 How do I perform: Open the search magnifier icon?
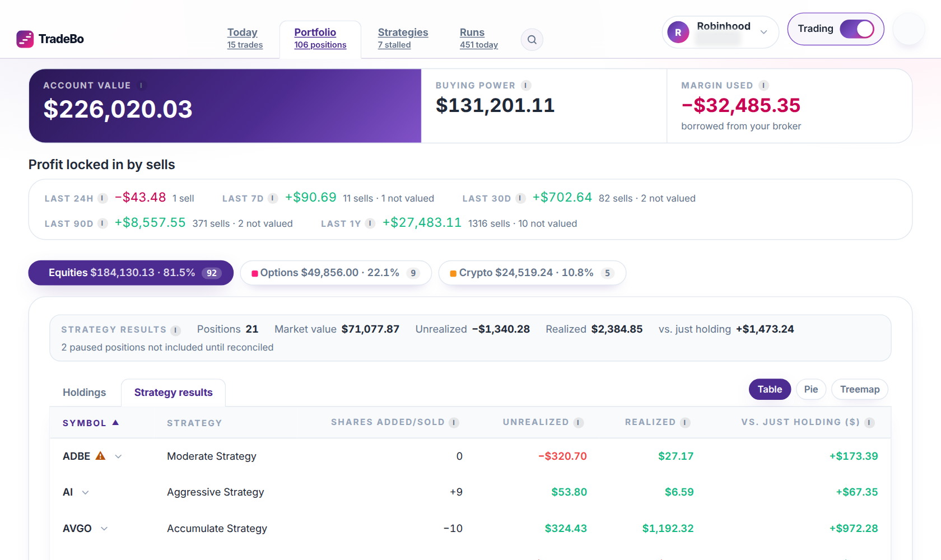coord(532,40)
